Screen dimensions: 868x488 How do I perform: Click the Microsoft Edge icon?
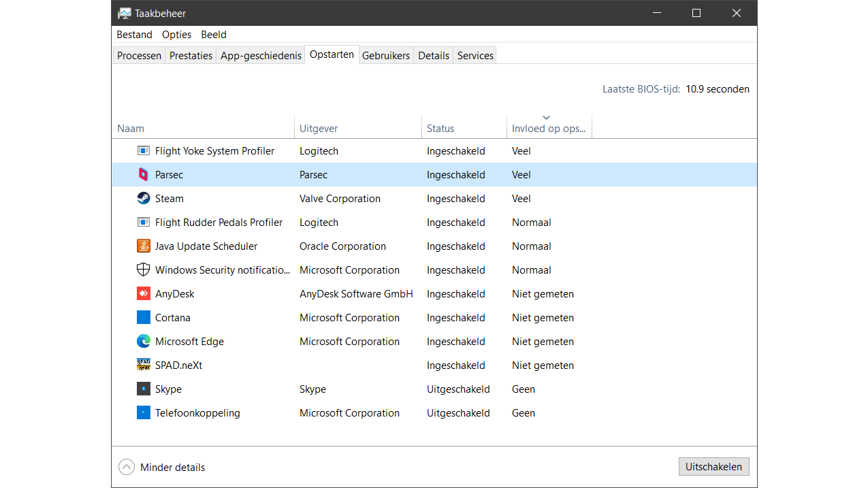(x=143, y=342)
